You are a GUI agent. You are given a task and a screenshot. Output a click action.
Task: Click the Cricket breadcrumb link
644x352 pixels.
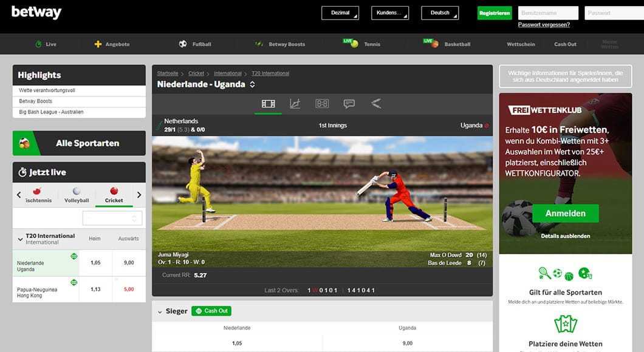click(x=196, y=73)
